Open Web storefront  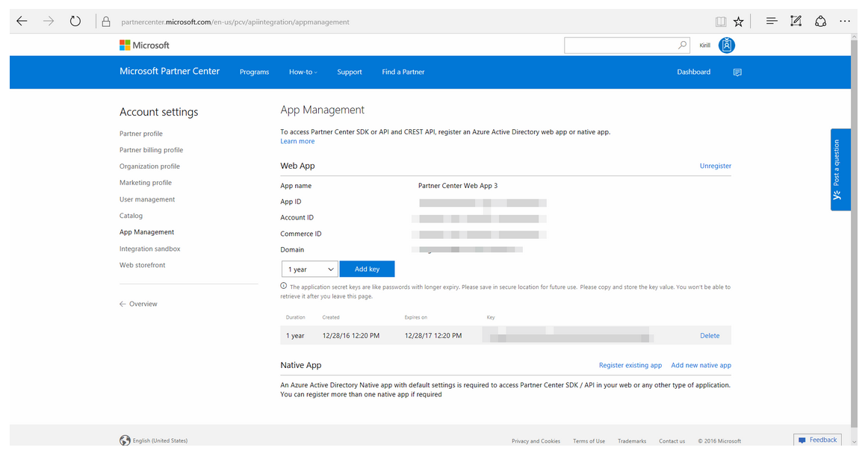(142, 265)
